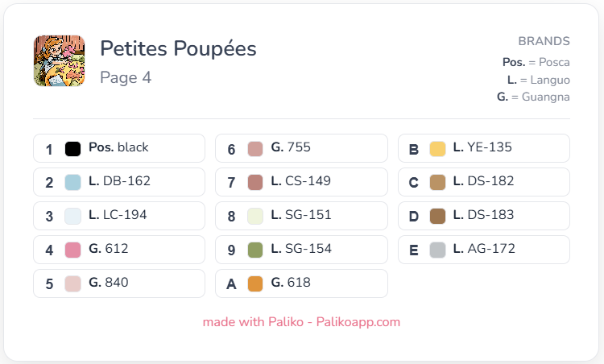604x364 pixels.
Task: Select the dusty rose G. 755 swatch
Action: (x=255, y=149)
